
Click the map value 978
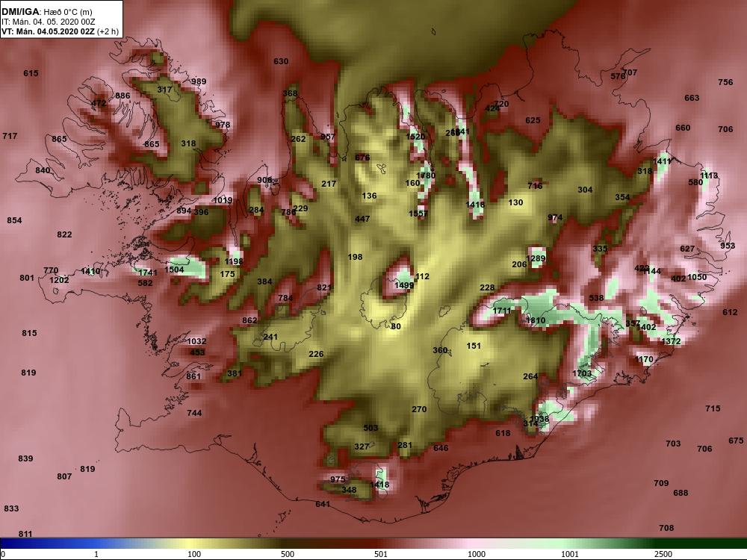click(223, 125)
